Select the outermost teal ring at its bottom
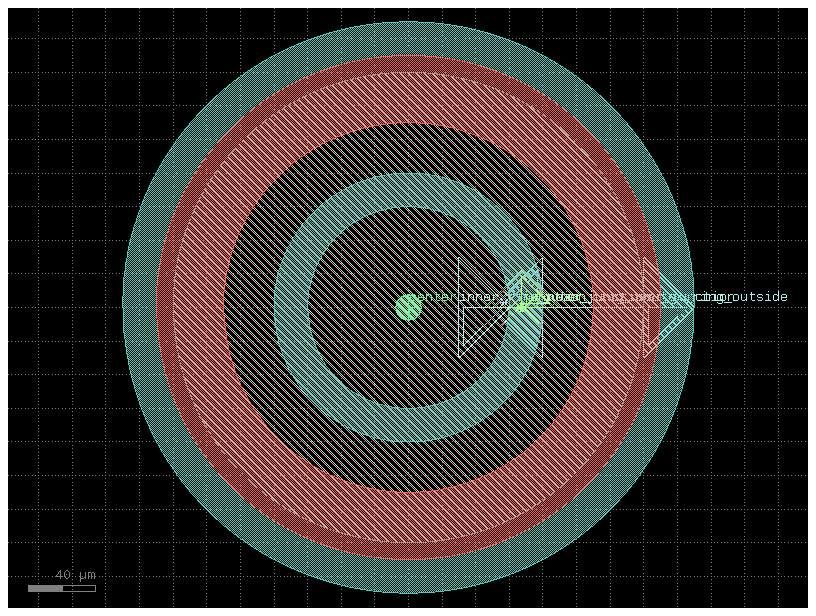 (408, 576)
